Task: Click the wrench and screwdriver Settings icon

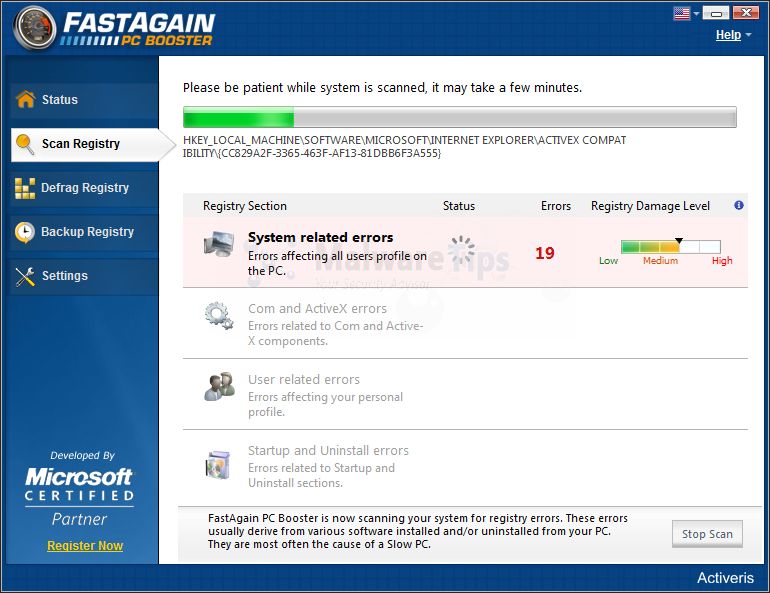Action: (25, 276)
